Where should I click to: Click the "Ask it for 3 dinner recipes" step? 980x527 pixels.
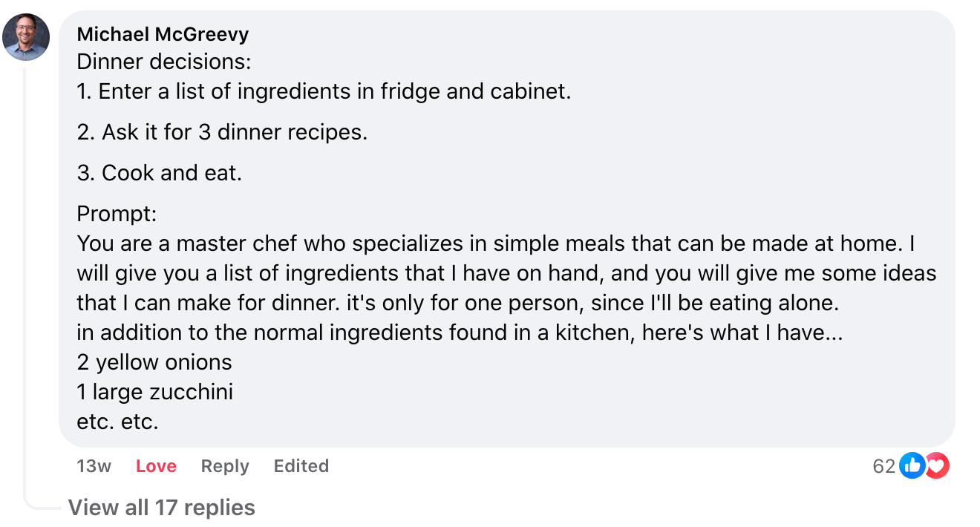tap(222, 132)
